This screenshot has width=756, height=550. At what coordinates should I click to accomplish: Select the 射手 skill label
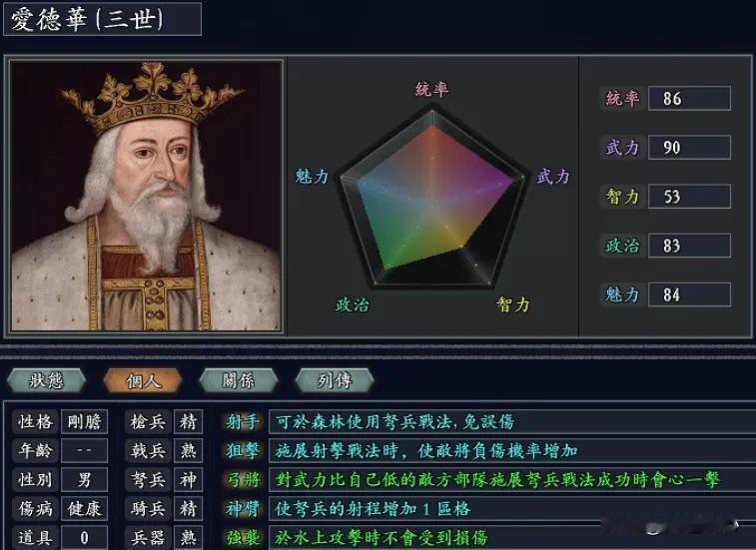[243, 422]
